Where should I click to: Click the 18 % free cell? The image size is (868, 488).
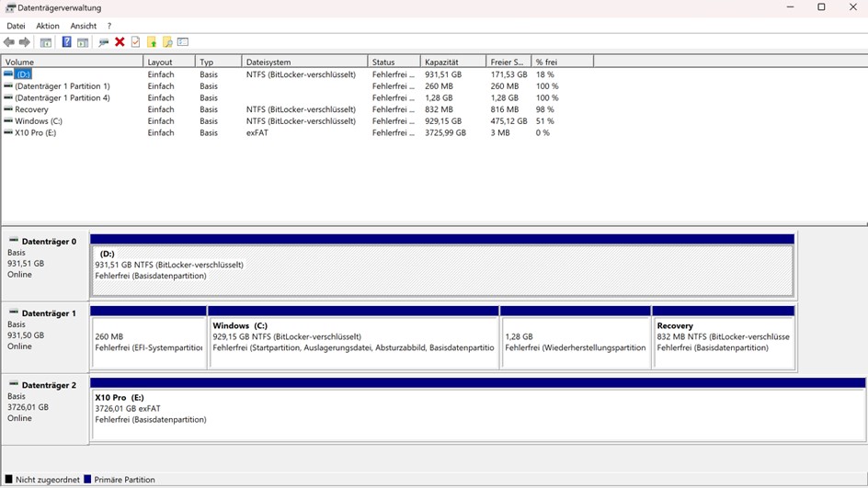pyautogui.click(x=544, y=74)
